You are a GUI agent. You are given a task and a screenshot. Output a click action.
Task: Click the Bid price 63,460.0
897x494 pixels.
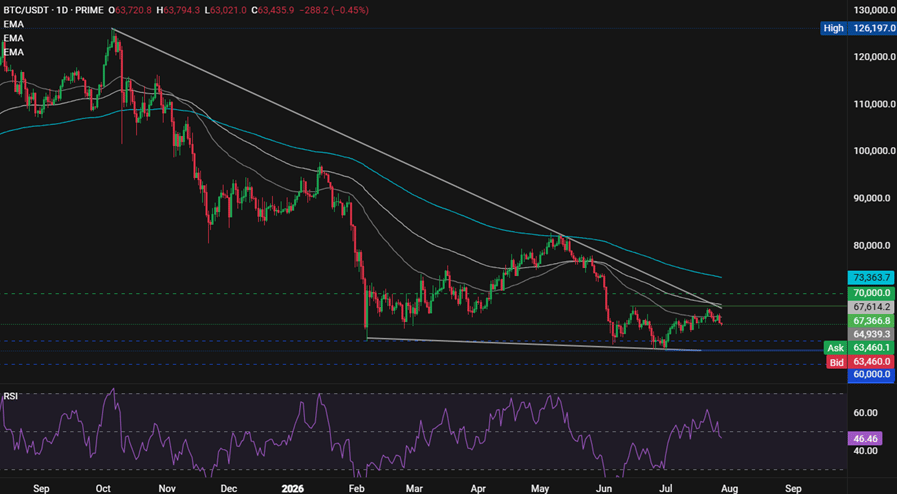point(870,361)
